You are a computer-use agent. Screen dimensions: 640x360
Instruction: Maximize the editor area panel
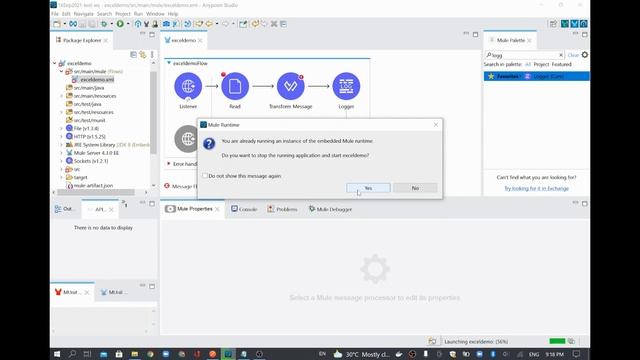coord(476,35)
